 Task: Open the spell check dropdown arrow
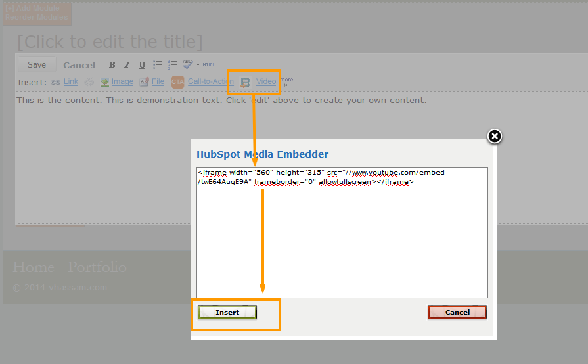pos(198,65)
